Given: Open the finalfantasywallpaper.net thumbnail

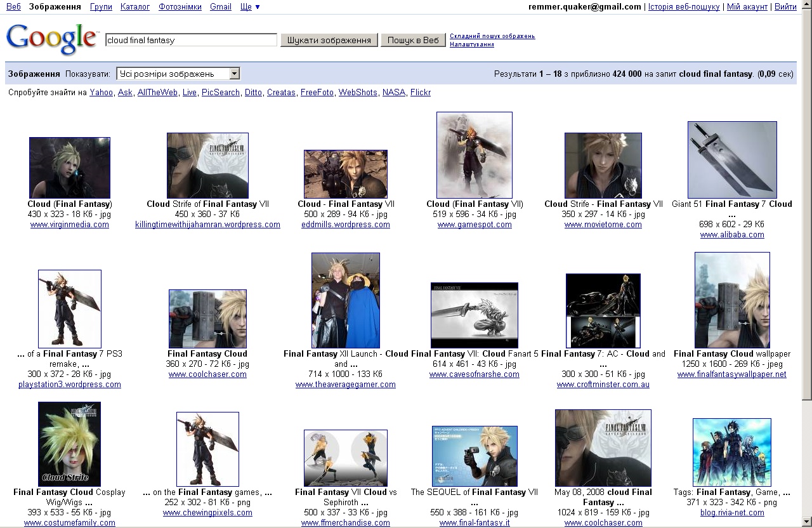Looking at the screenshot, I should pyautogui.click(x=732, y=300).
